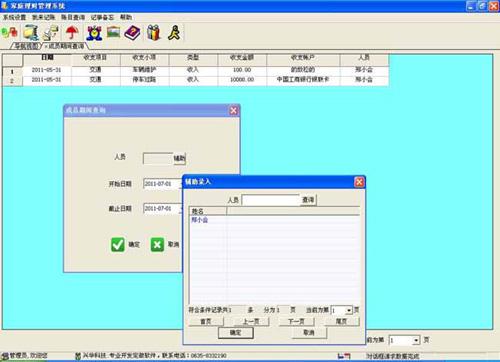Click the yellow running man icon
Screen dimensions: 500x362
[174, 33]
